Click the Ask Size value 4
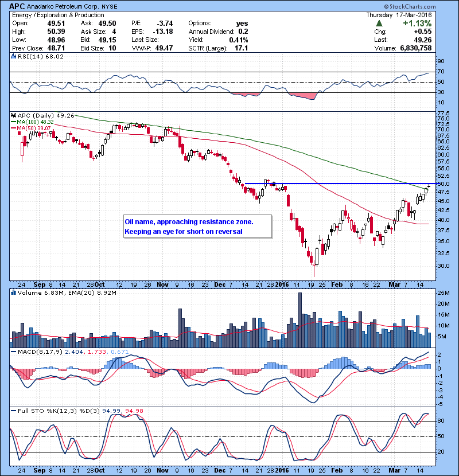459x476 pixels. [x=114, y=32]
